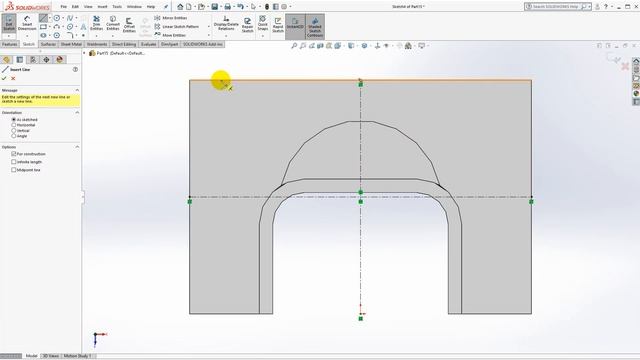
Task: Click the Save icon
Action: (x=214, y=7)
